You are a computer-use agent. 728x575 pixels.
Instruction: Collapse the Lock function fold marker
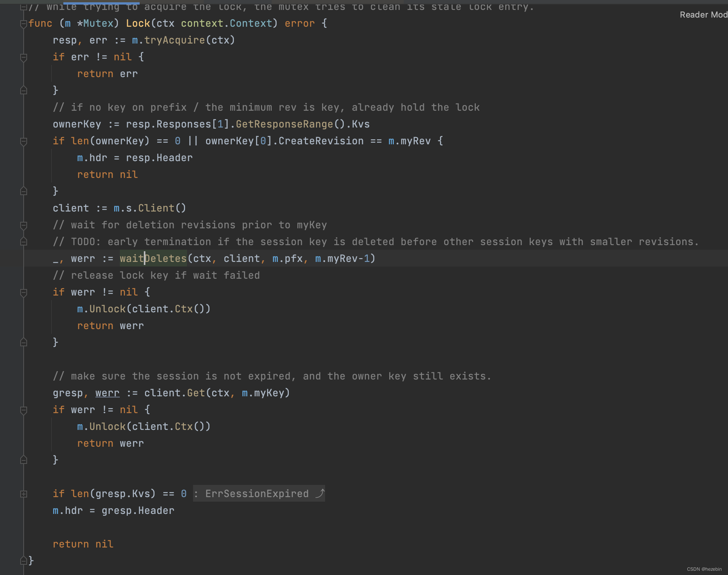24,24
